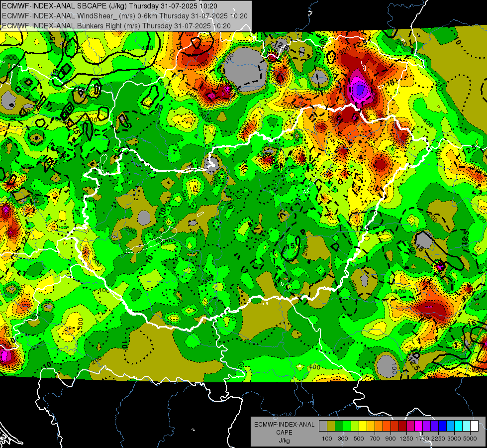Click the SBCAPE (J/kg) header line
487x448 pixels.
point(109,6)
